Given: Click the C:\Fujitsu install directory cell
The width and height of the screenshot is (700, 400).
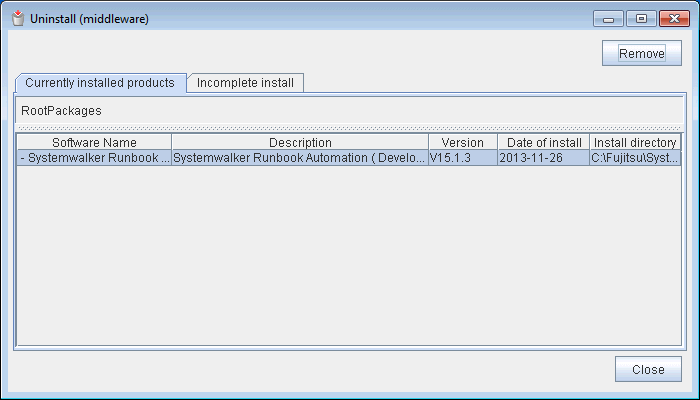Looking at the screenshot, I should 635,158.
